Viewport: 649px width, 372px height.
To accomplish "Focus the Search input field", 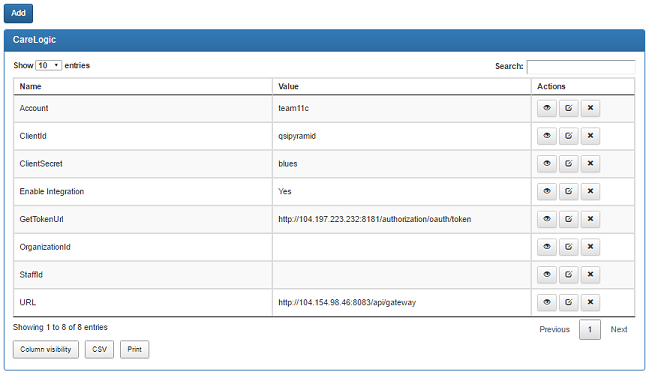I will 581,66.
